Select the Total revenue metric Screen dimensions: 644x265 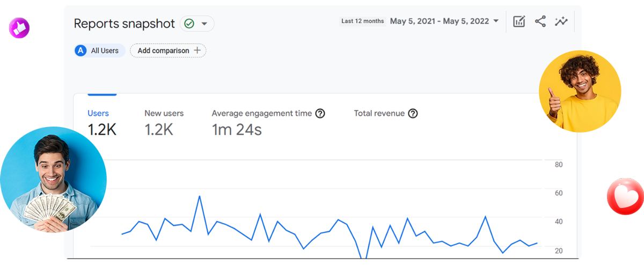click(x=379, y=113)
